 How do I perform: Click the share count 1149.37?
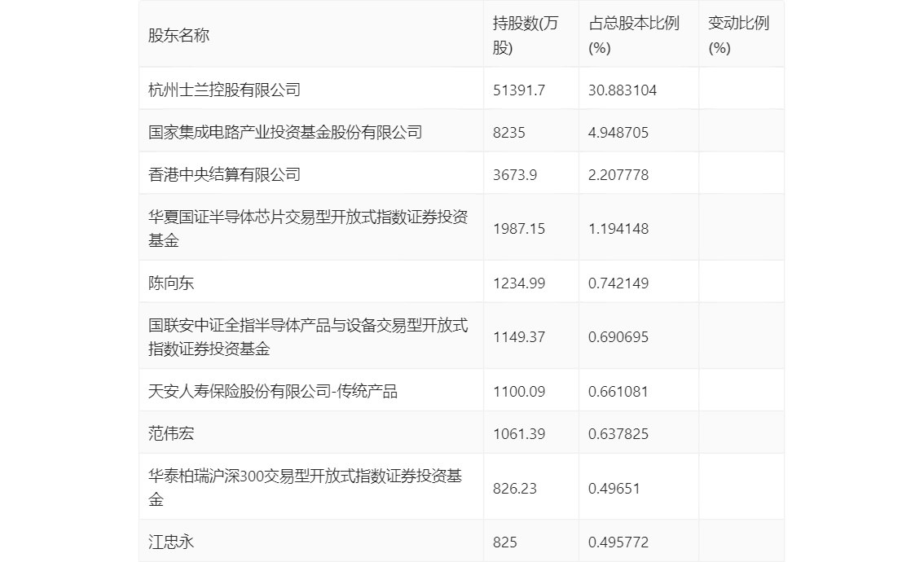coord(518,337)
